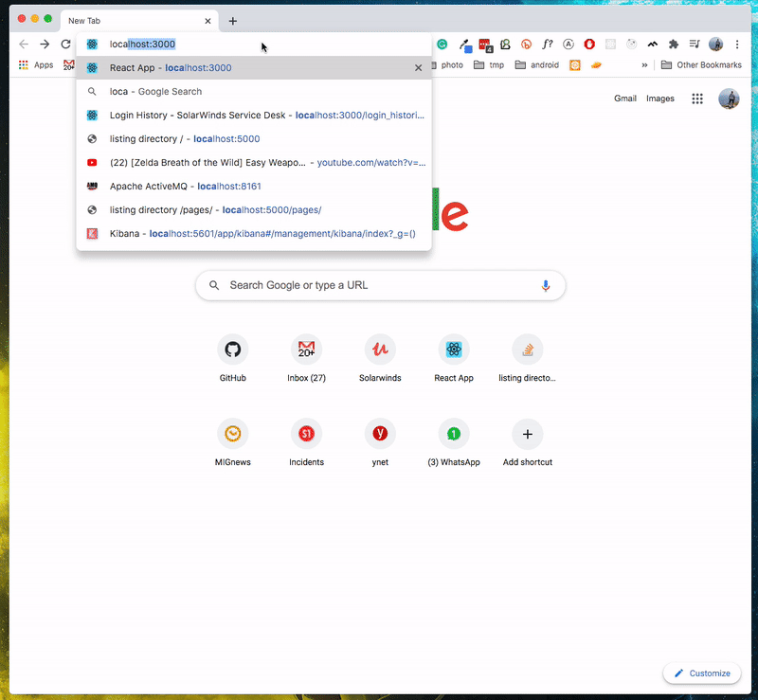The width and height of the screenshot is (758, 700).
Task: Click the Google search box
Action: (x=381, y=286)
